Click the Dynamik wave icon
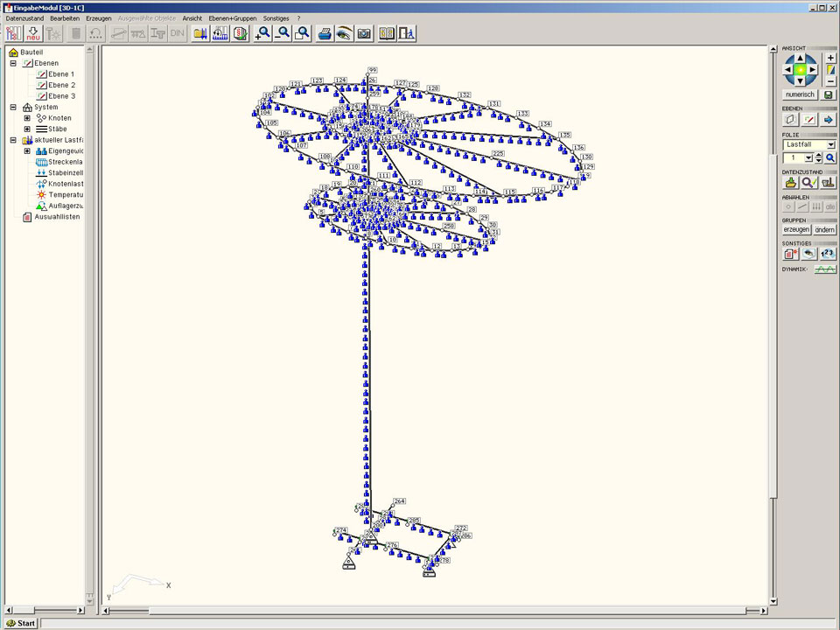 click(824, 269)
